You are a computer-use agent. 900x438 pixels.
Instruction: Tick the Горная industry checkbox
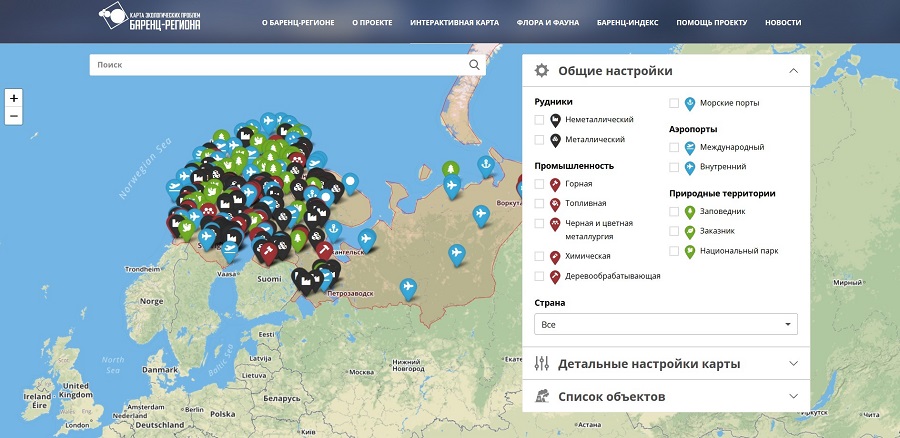tap(539, 184)
